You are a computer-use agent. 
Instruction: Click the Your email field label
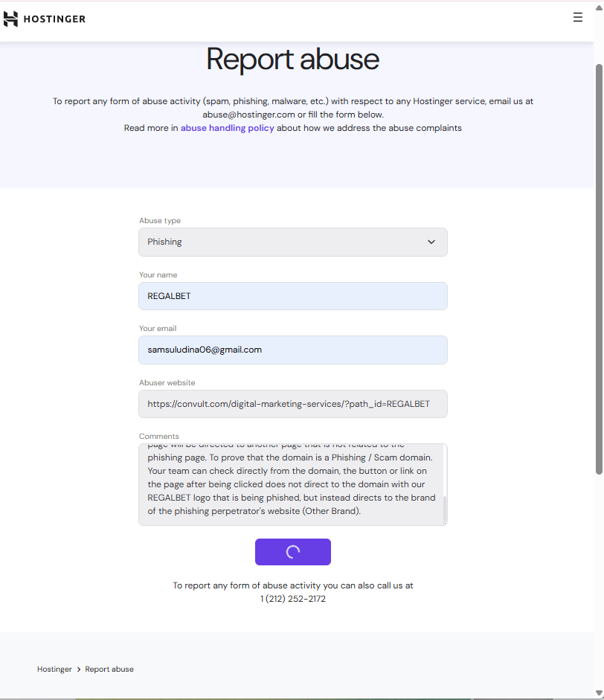click(x=158, y=329)
